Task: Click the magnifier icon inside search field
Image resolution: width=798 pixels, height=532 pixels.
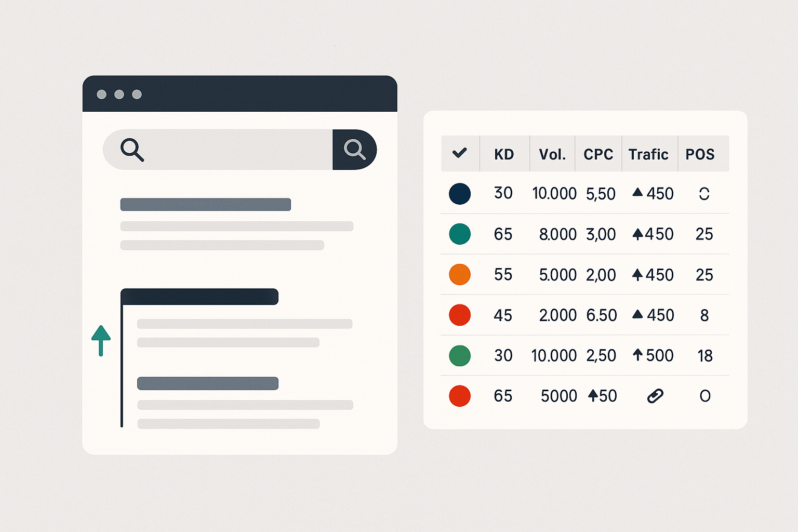Action: (x=132, y=150)
